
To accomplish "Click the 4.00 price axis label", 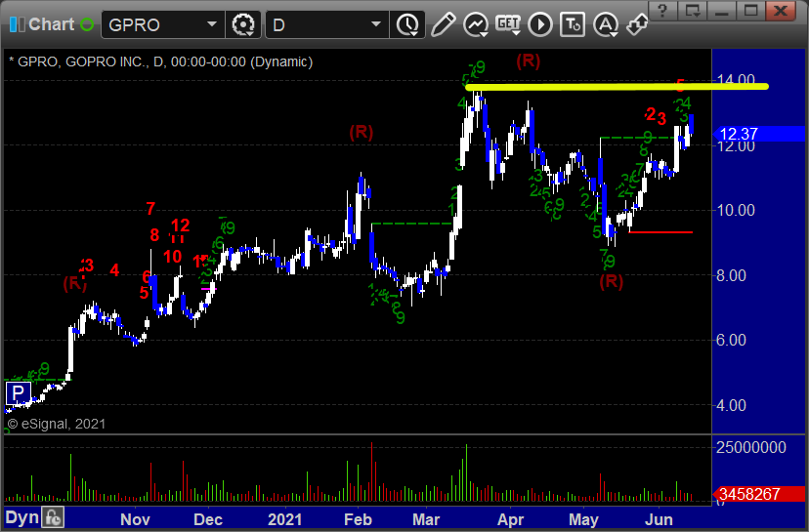I will click(x=731, y=405).
